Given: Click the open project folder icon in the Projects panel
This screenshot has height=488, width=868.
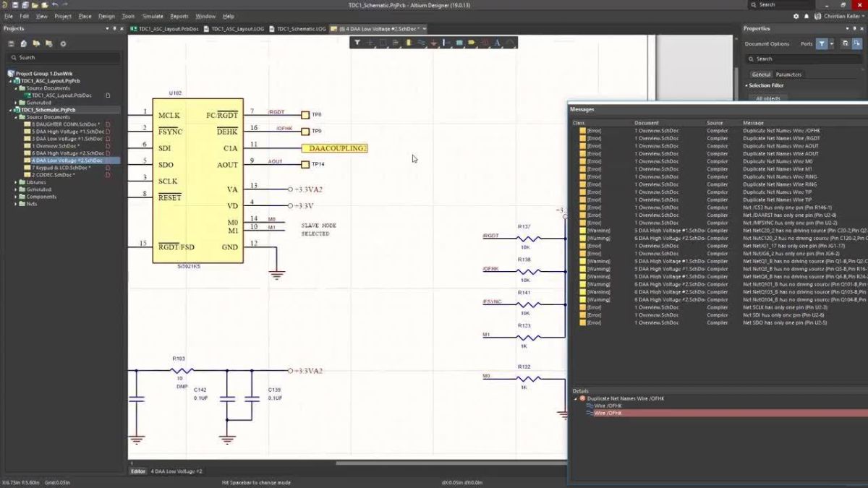Looking at the screenshot, I should pos(36,43).
